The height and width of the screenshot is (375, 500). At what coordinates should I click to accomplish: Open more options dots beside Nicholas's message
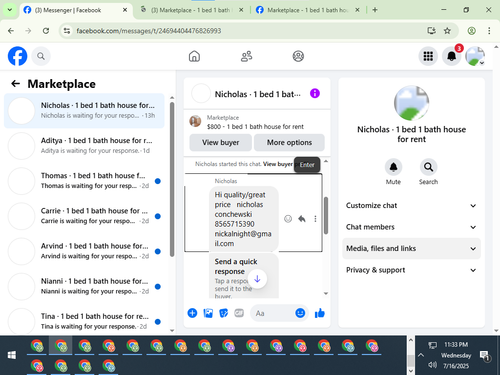point(315,219)
